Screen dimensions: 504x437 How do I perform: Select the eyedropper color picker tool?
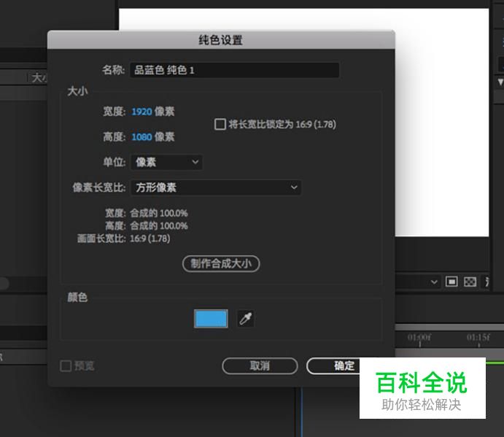click(x=246, y=319)
